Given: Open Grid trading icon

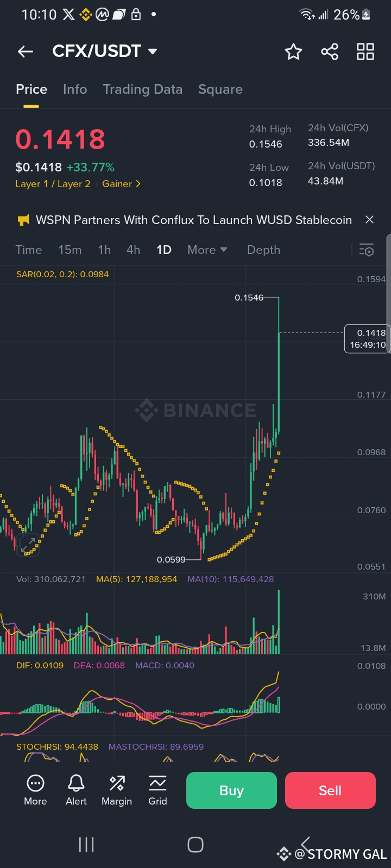Looking at the screenshot, I should pos(157,783).
